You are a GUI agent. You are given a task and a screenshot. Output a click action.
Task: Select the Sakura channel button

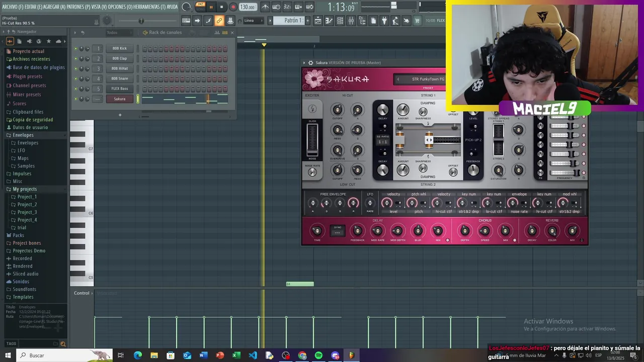point(119,99)
